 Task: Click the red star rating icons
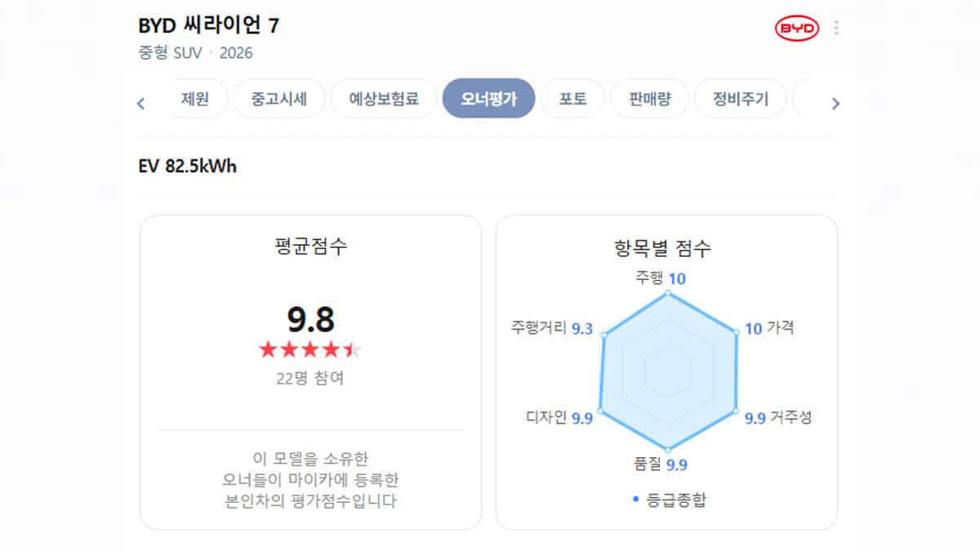click(x=310, y=349)
